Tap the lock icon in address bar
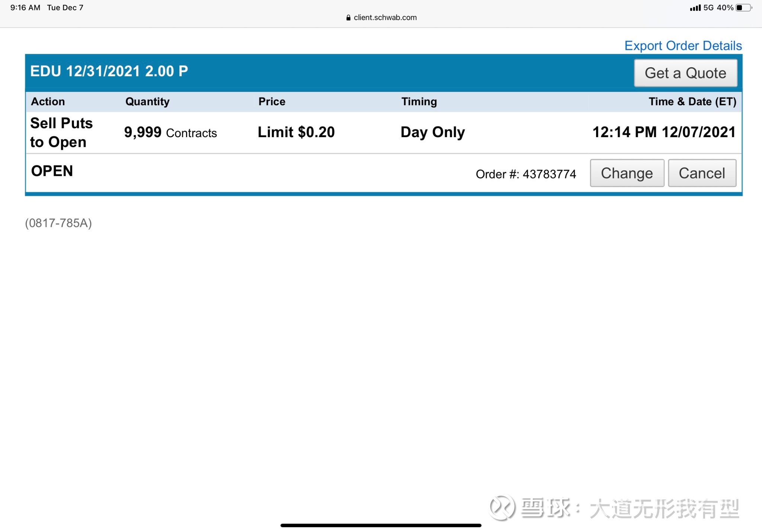The image size is (762, 532). pos(348,17)
